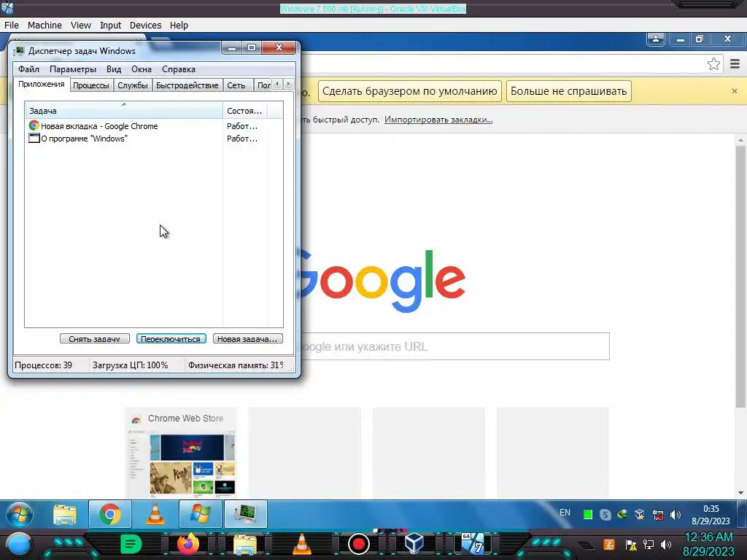747x560 pixels.
Task: Switch to the Сеть tab
Action: pyautogui.click(x=236, y=85)
